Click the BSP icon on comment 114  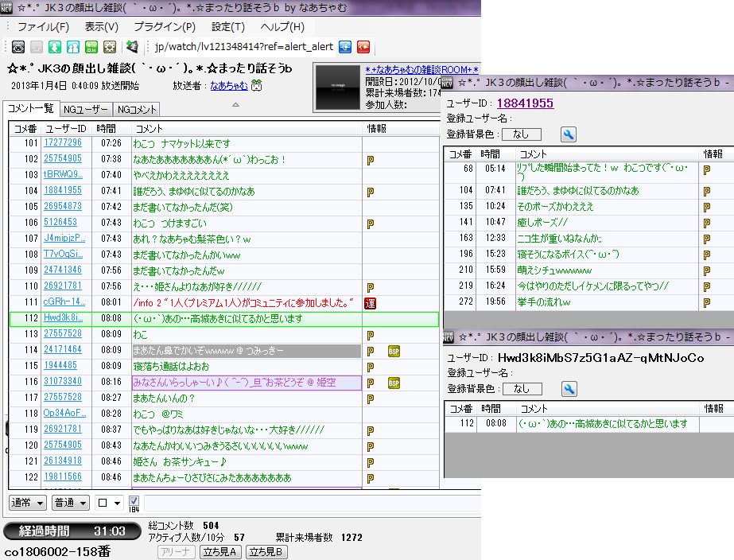coord(394,351)
